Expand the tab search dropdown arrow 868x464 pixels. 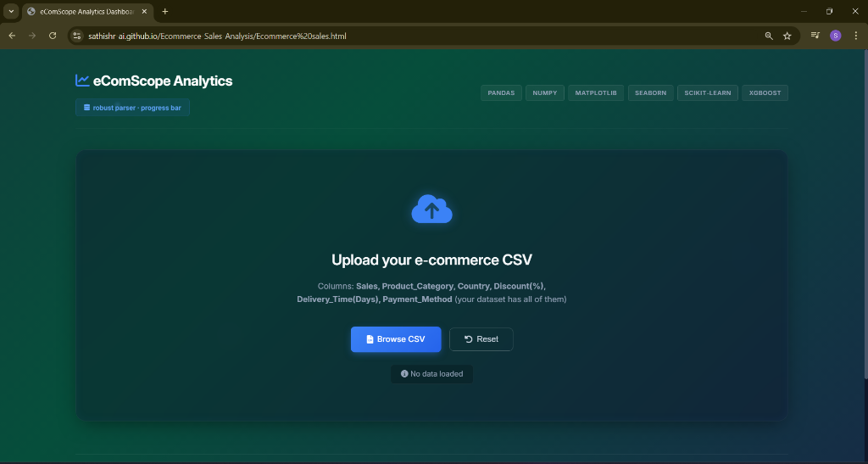11,11
